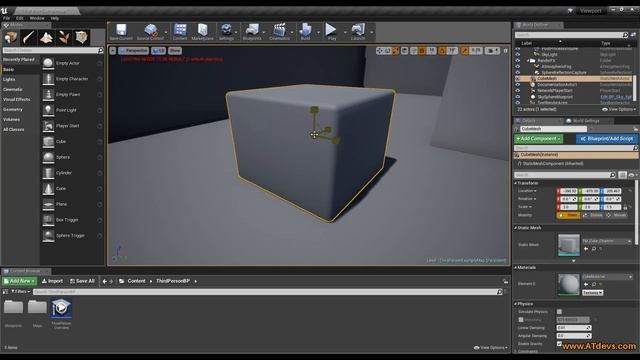Open the Window menu
The image size is (640, 360).
pyautogui.click(x=37, y=18)
